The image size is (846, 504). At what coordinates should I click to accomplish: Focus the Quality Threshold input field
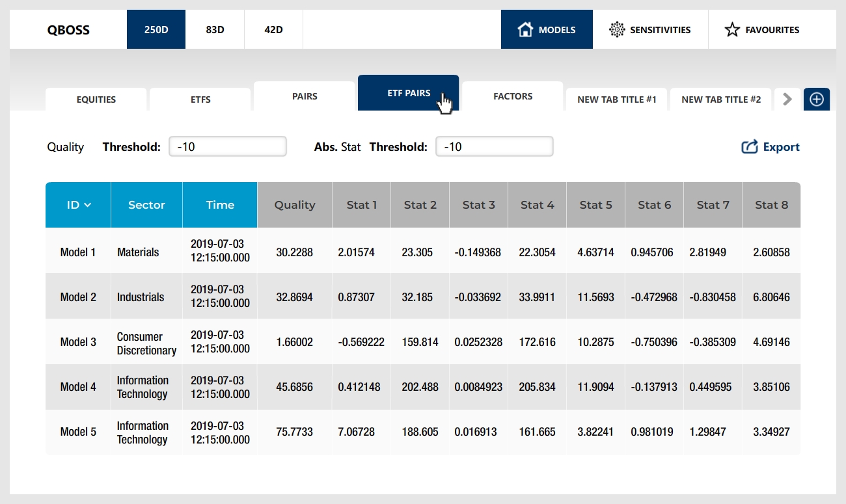coord(228,146)
